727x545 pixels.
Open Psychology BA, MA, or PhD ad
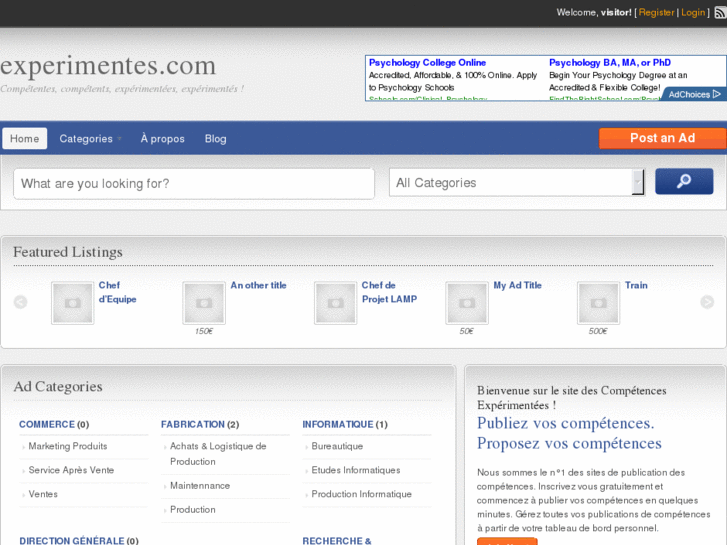pyautogui.click(x=610, y=63)
